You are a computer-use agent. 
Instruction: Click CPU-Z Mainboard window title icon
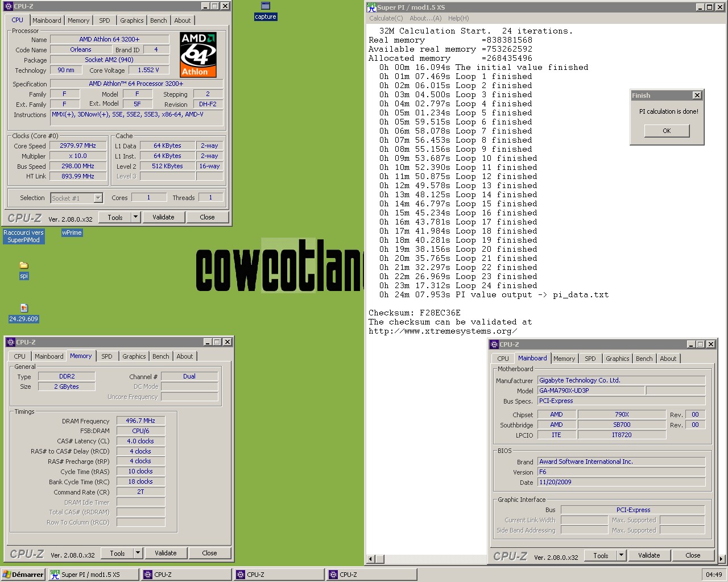(x=494, y=344)
